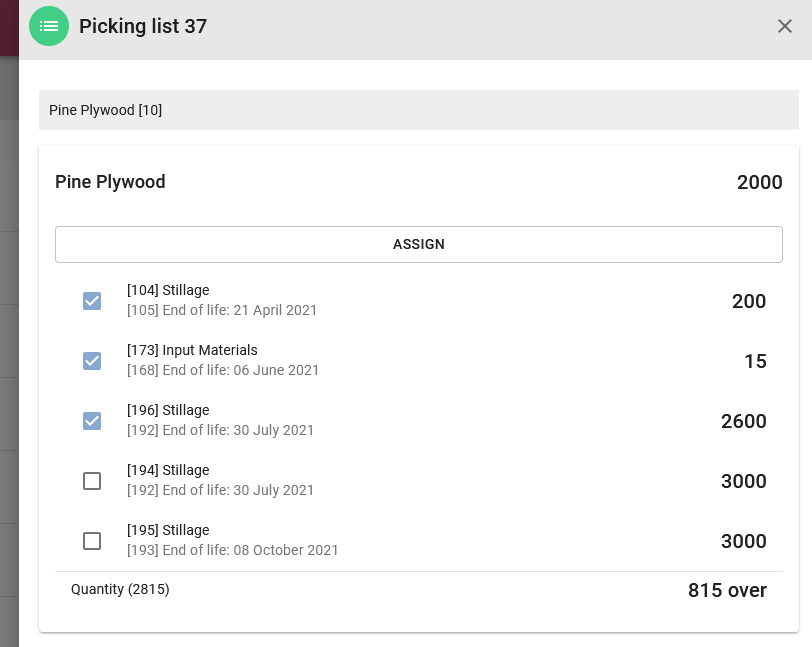Click the 815 over total

[727, 590]
